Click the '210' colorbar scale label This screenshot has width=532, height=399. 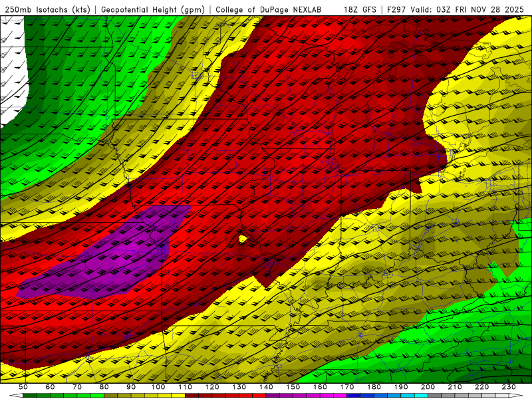455,387
